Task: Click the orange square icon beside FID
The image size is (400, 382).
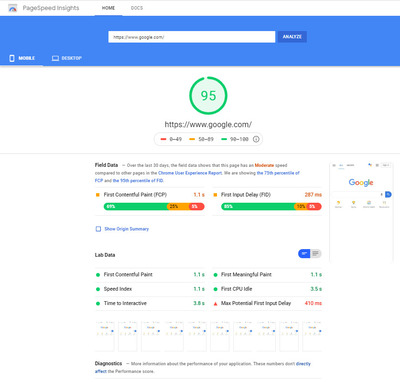Action: click(x=215, y=195)
